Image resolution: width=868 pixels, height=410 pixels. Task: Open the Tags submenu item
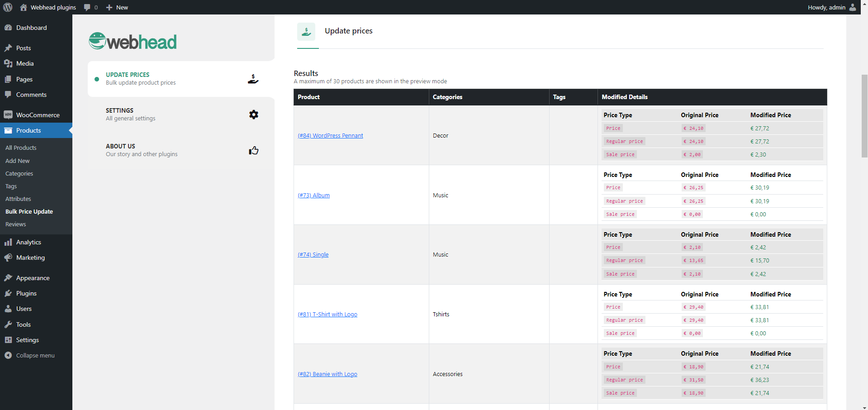pos(11,186)
